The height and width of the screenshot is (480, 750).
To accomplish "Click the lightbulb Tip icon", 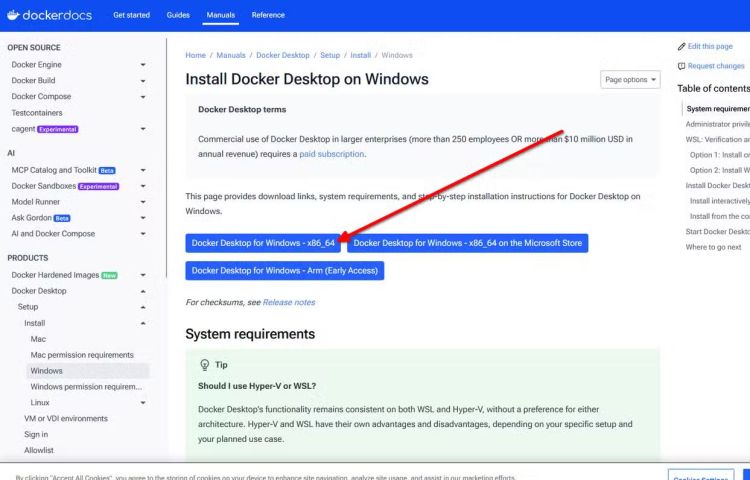I will pos(204,365).
